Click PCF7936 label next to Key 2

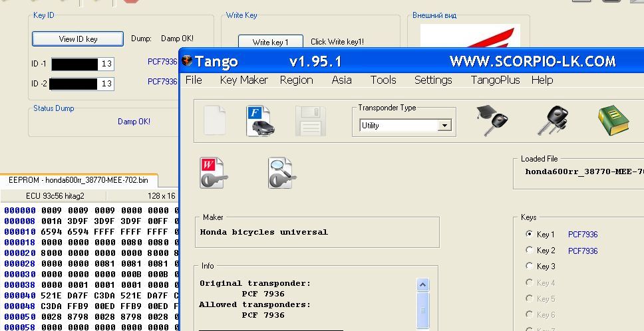(583, 251)
